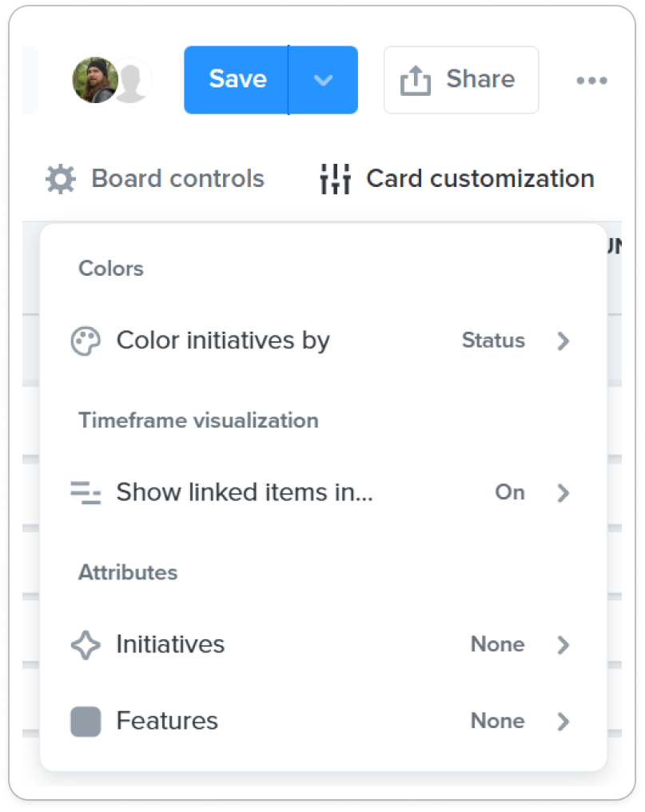Click the gray placeholder user avatar
This screenshot has width=645, height=812.
coord(131,80)
